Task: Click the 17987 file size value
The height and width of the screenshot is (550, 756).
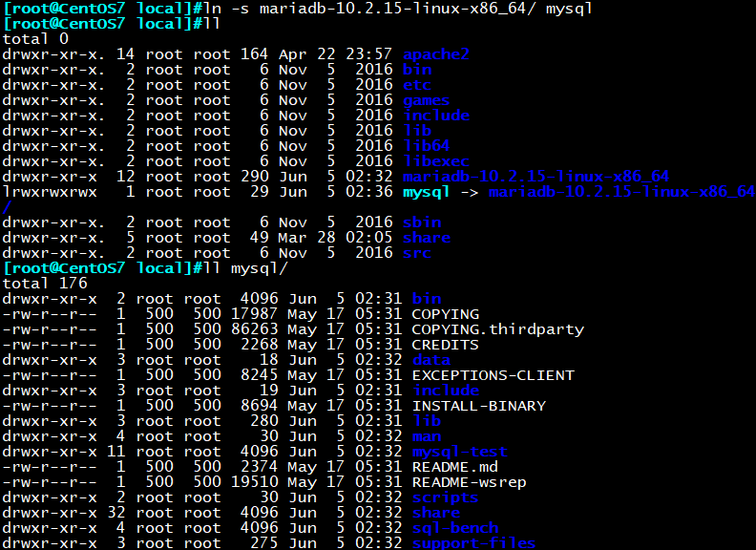Action: tap(255, 314)
